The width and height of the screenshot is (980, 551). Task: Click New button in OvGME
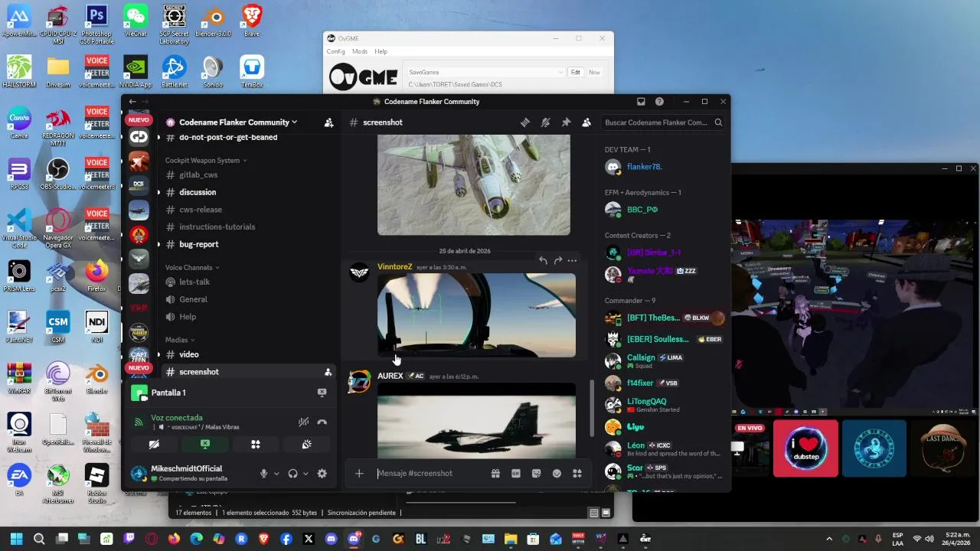594,73
